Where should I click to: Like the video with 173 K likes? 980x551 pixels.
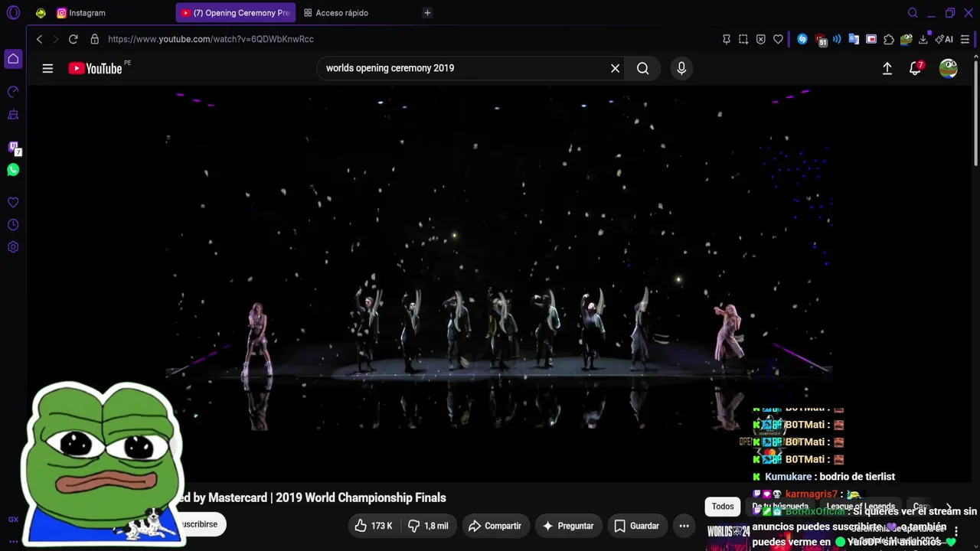click(x=374, y=526)
